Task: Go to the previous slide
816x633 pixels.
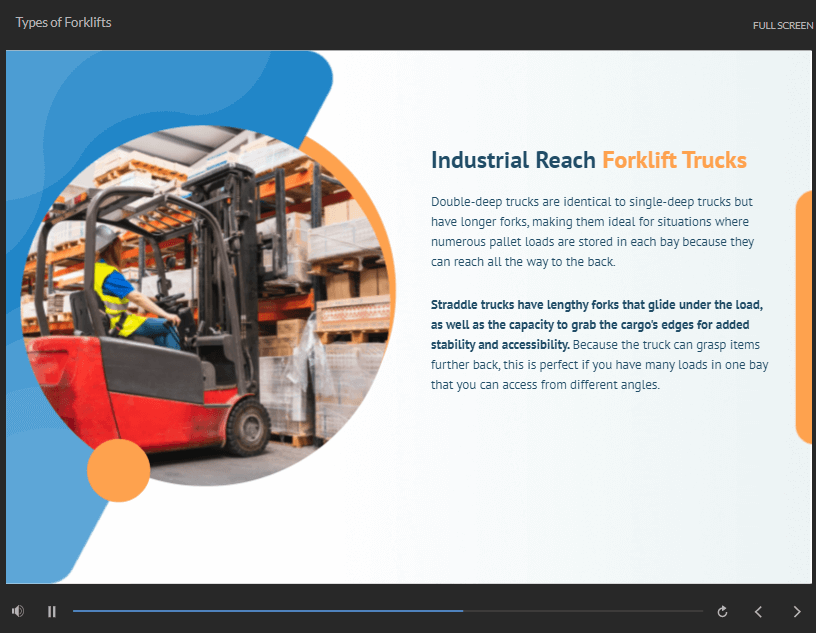Action: tap(758, 611)
